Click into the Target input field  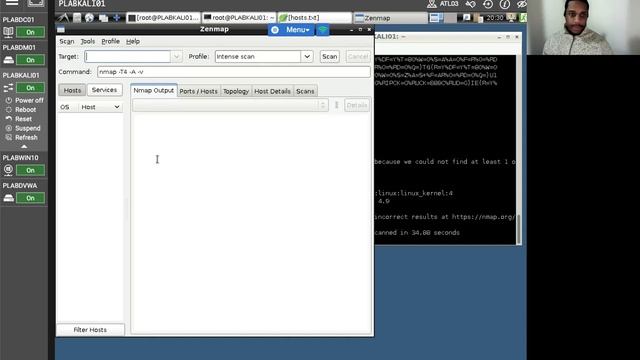coord(128,56)
